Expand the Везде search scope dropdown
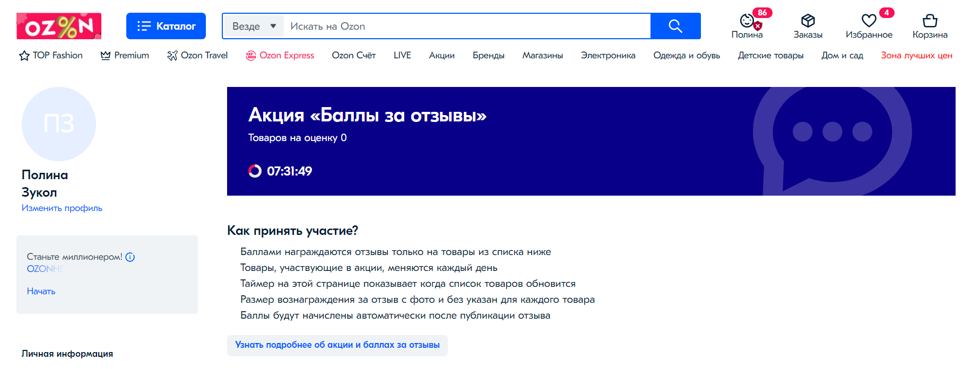Image resolution: width=980 pixels, height=369 pixels. click(254, 26)
